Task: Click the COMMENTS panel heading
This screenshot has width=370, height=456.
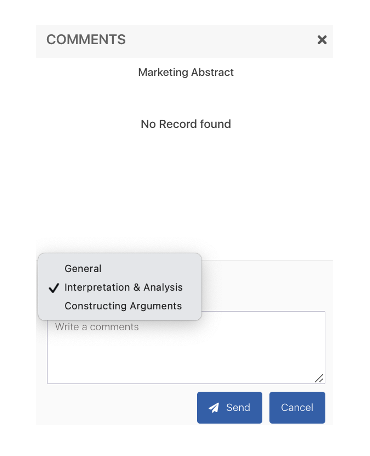Action: click(x=86, y=40)
